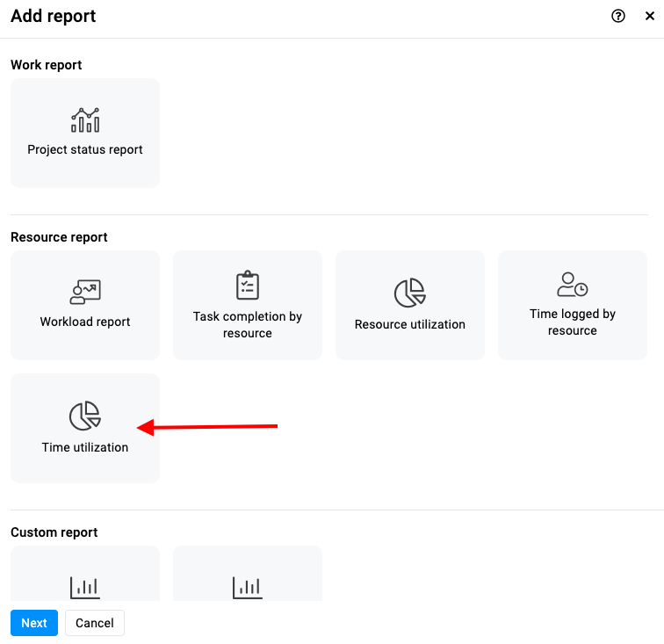Select Task completion by resource card
Screen dimensions: 664x644
coord(248,305)
